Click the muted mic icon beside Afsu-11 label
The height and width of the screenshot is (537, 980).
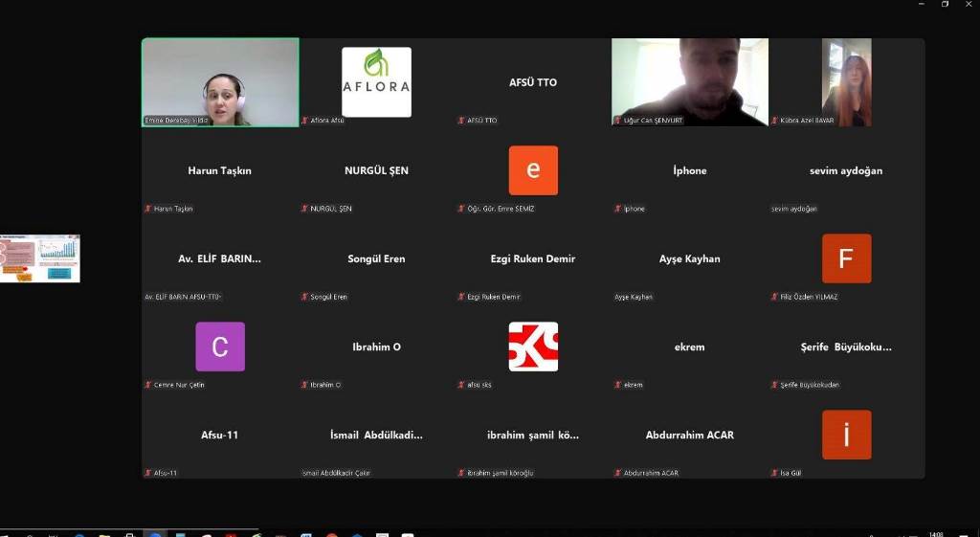tap(148, 473)
